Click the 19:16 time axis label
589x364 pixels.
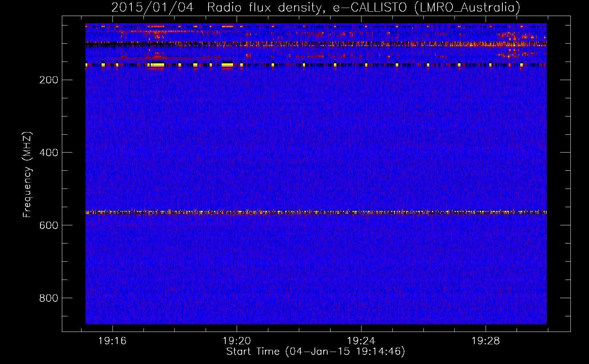(x=112, y=341)
